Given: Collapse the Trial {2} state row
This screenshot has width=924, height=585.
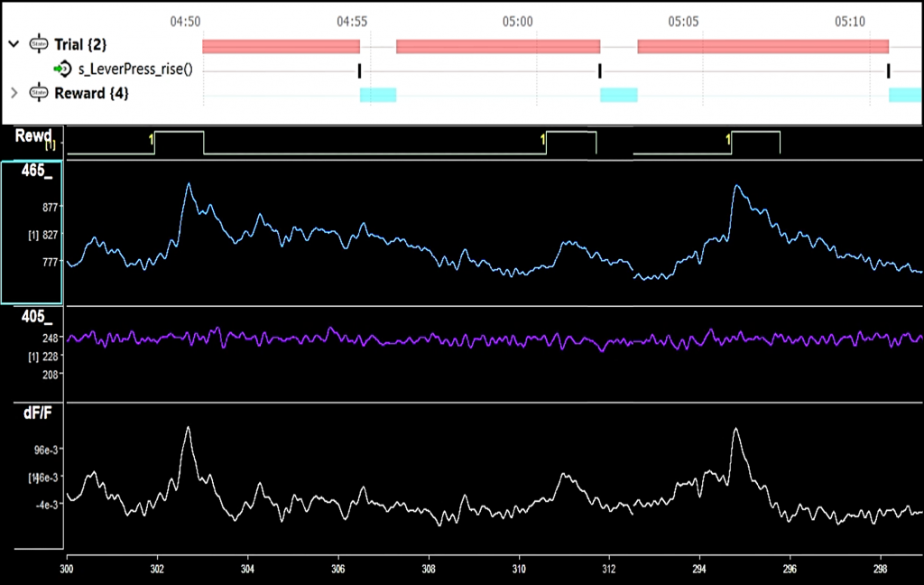Looking at the screenshot, I should tap(14, 44).
